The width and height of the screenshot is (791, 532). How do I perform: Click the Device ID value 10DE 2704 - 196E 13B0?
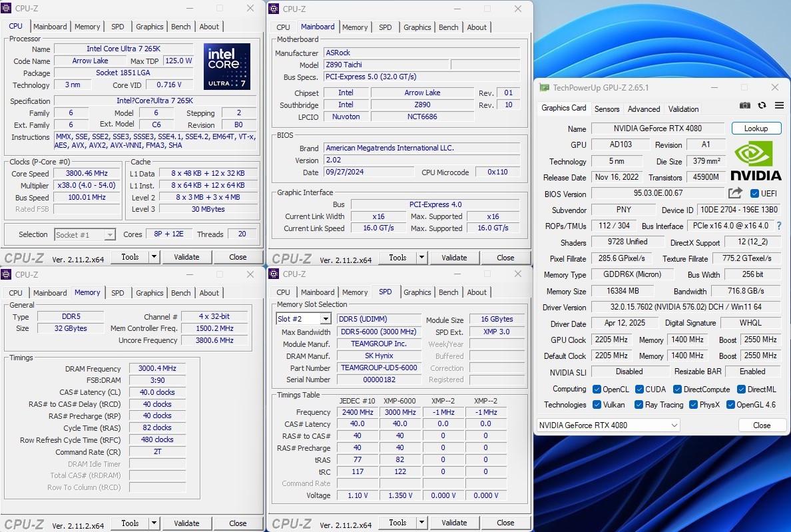(x=739, y=210)
